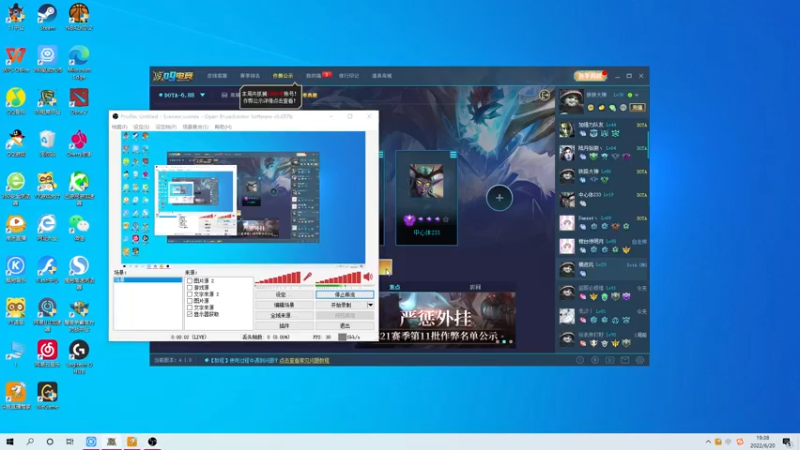Open taskbar search magnifier
Viewport: 800px width, 450px height.
click(x=30, y=441)
